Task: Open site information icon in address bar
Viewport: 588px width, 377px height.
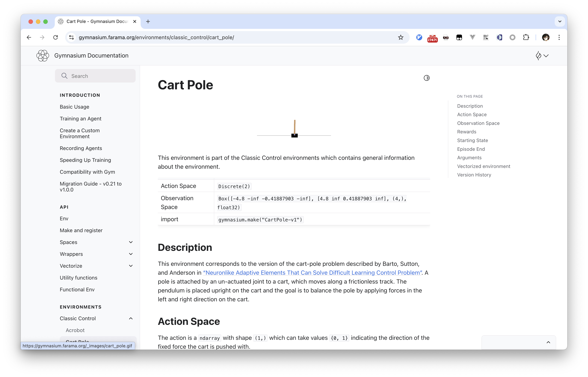Action: click(71, 37)
